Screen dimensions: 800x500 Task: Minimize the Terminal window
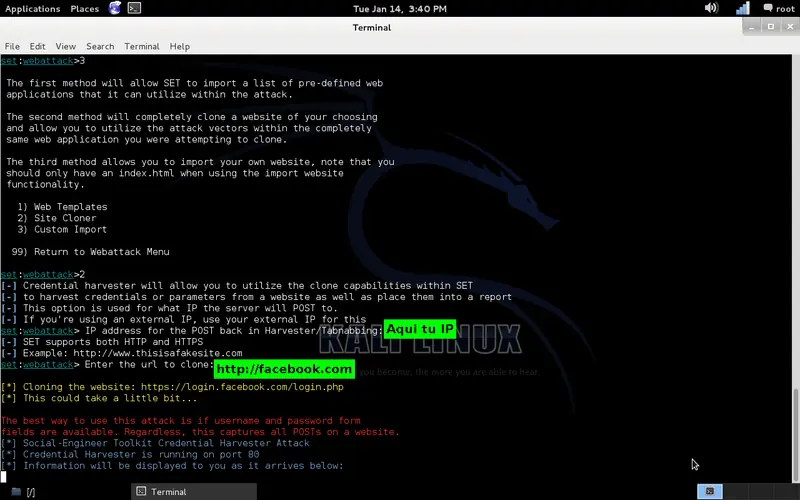pos(751,27)
